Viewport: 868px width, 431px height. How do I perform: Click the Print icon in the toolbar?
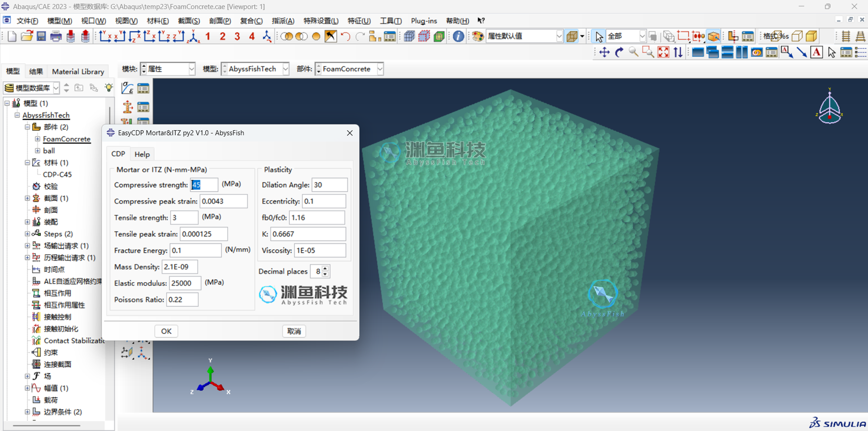[56, 36]
